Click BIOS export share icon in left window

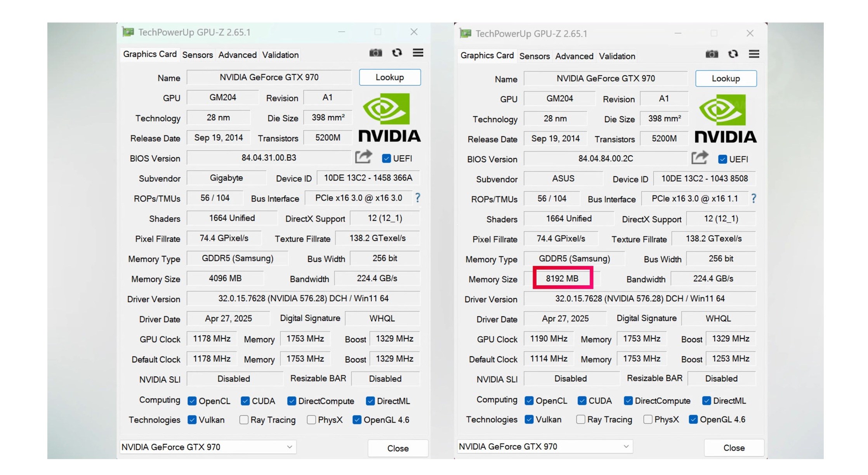(364, 157)
